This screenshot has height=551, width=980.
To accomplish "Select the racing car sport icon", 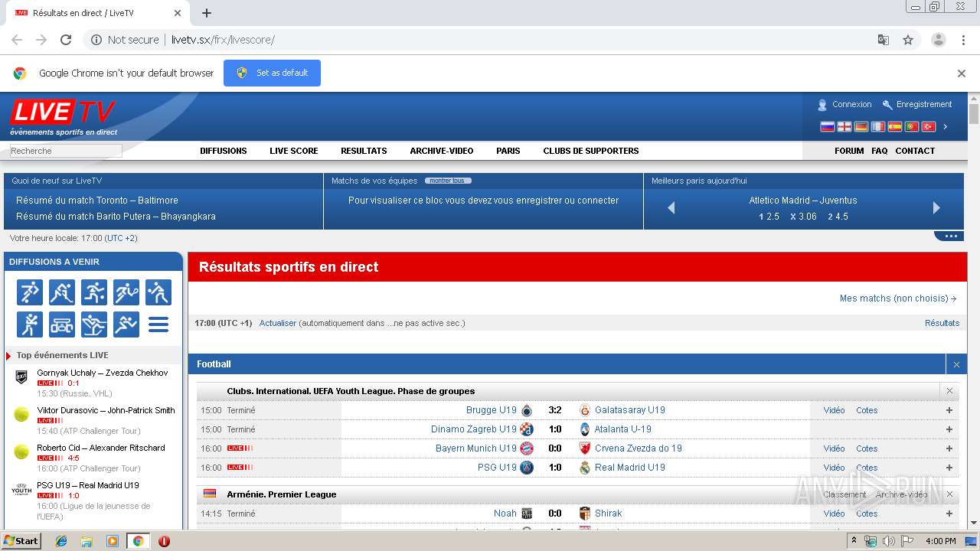I will [x=62, y=324].
